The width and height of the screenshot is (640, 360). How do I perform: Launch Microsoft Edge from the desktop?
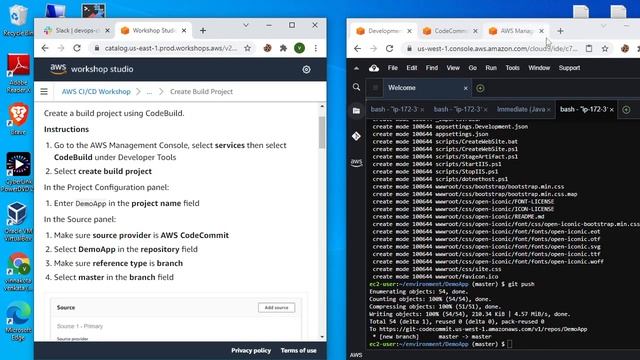click(x=18, y=321)
